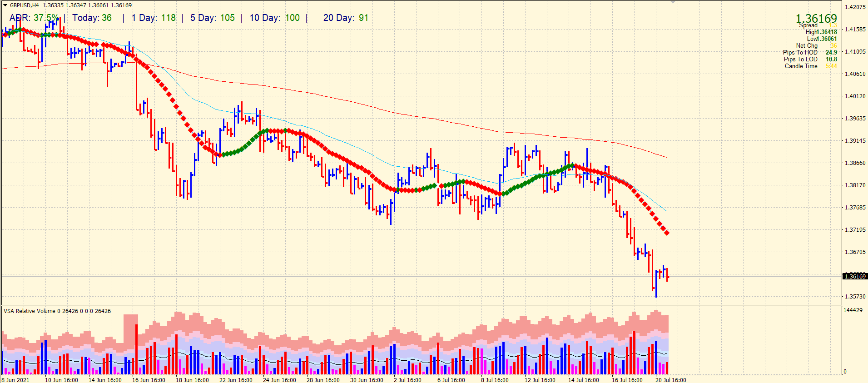868x383 pixels.
Task: Click the '16 Jun 16:00' time label
Action: [149, 380]
